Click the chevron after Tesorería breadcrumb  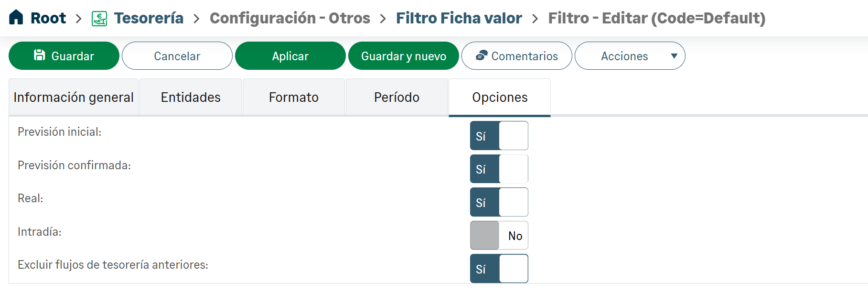click(196, 19)
